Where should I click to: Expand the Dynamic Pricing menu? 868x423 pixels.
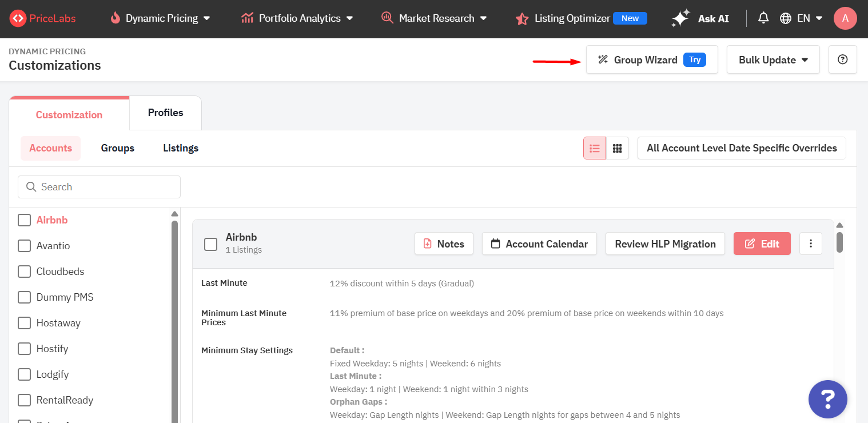click(161, 18)
